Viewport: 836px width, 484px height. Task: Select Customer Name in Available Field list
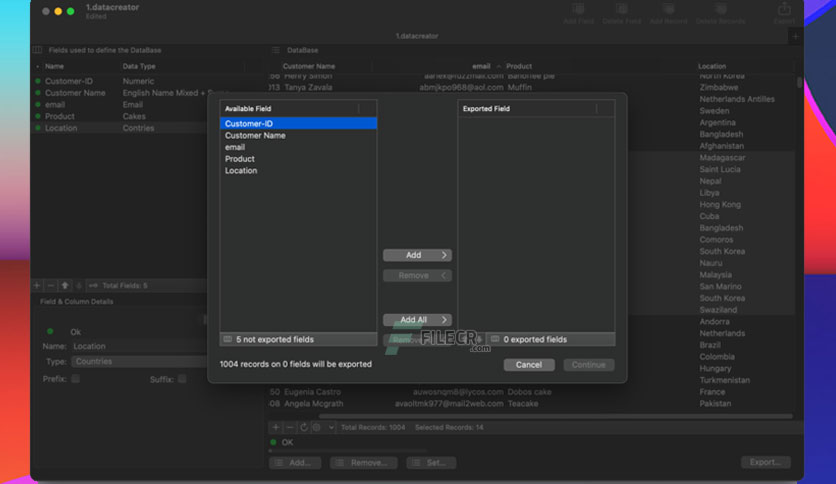pyautogui.click(x=298, y=135)
